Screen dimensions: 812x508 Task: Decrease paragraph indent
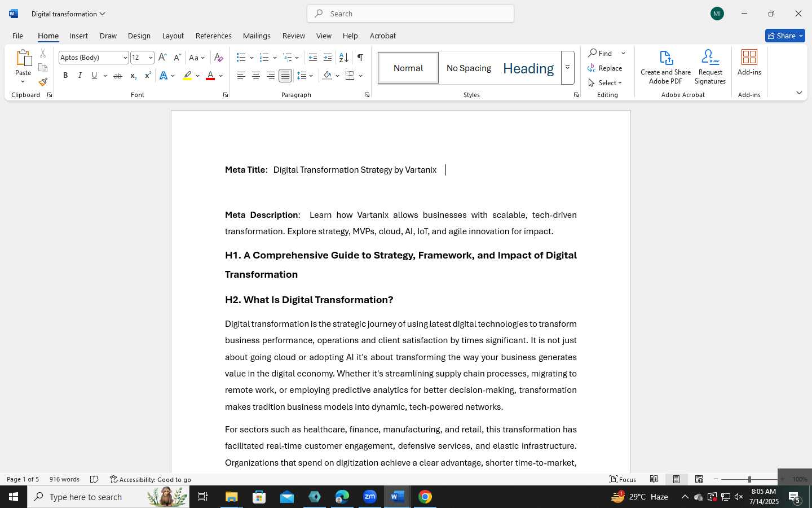coord(313,58)
